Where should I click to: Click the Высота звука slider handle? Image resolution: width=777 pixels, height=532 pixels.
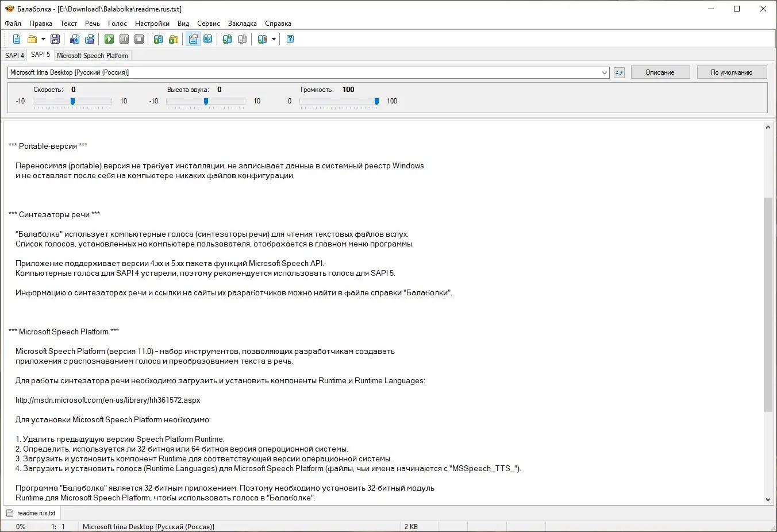point(206,101)
